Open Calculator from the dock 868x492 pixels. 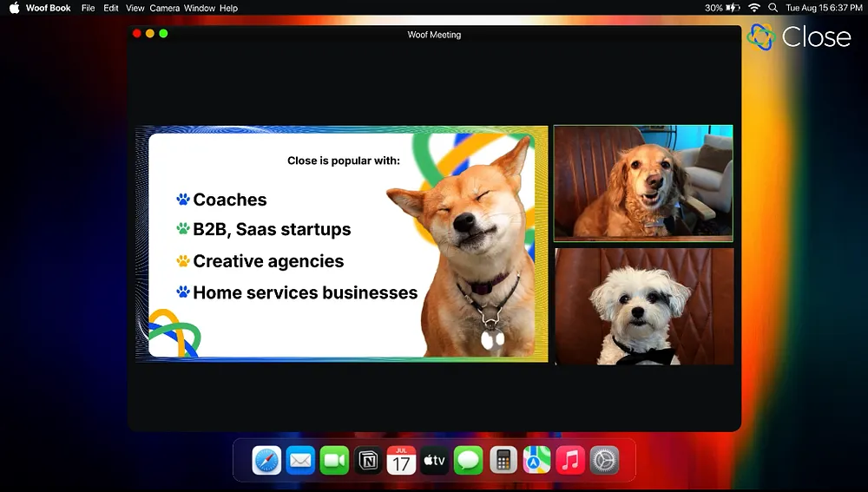coord(503,460)
